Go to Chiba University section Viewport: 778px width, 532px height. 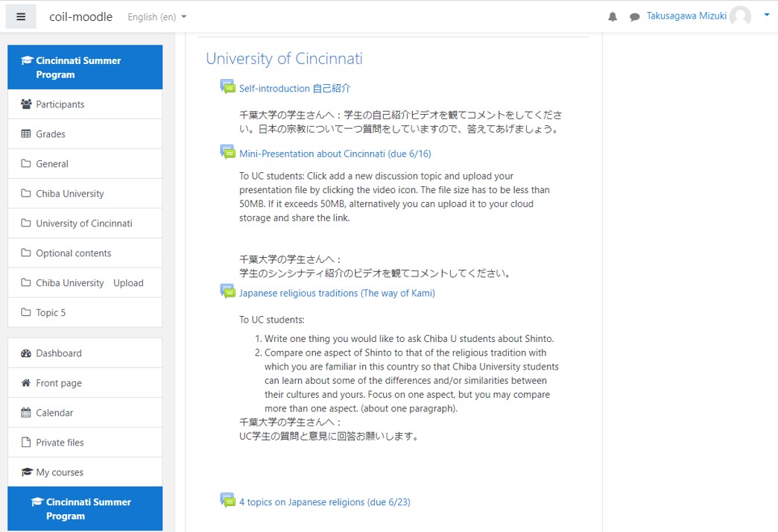coord(85,194)
